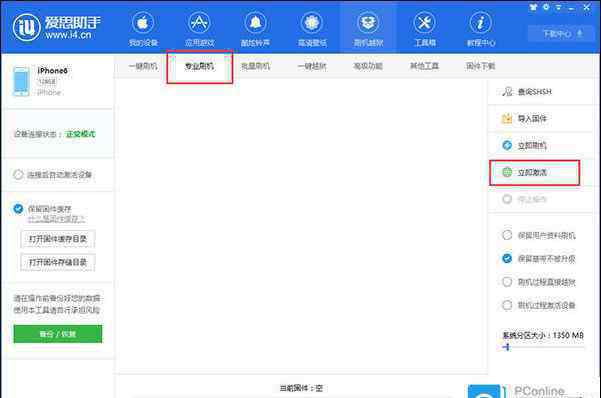Viewport: 601px width, 398px height.
Task: Open the 教程中心 info icon
Action: click(x=481, y=23)
